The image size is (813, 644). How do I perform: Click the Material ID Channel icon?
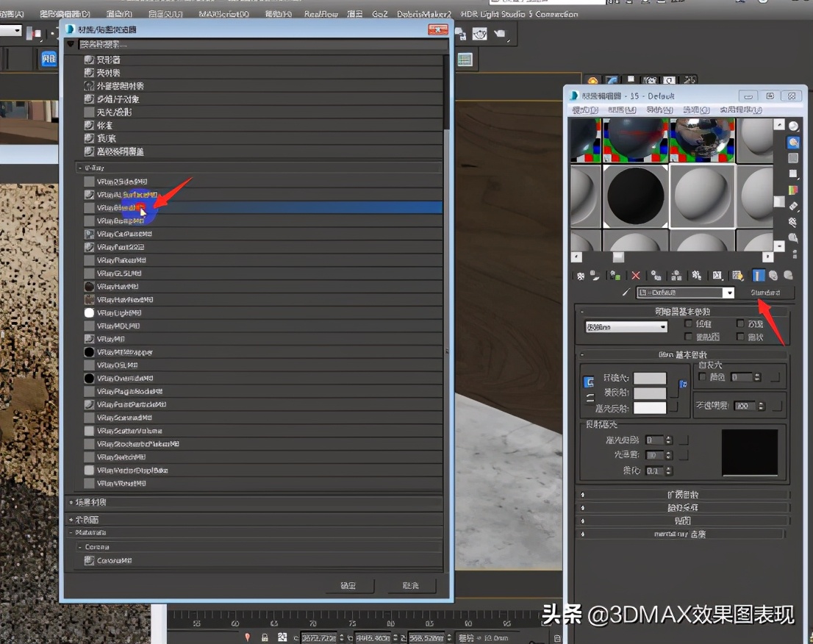pos(717,276)
